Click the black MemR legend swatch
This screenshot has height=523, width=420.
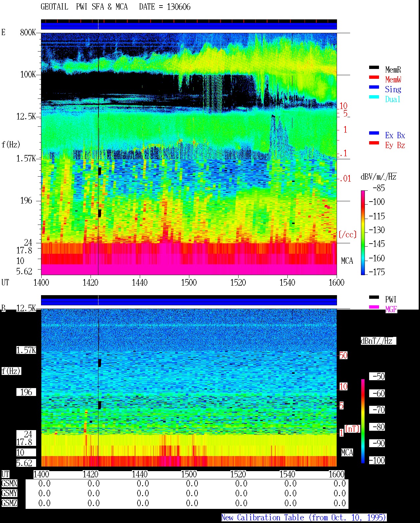[x=374, y=68]
